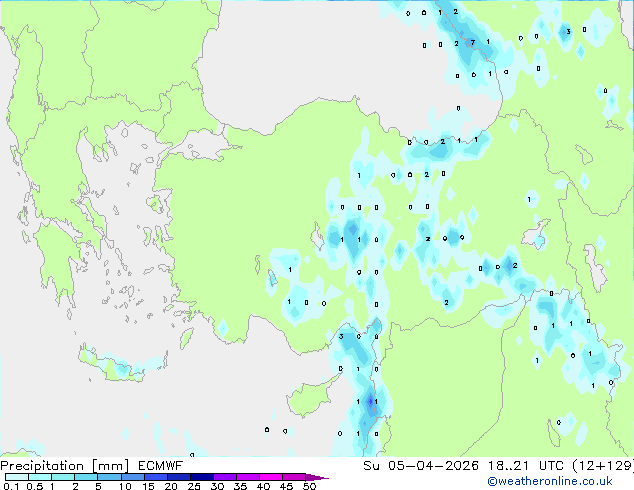Click the '40' legend scale label
Viewport: 634px width, 490px height.
[x=263, y=486]
